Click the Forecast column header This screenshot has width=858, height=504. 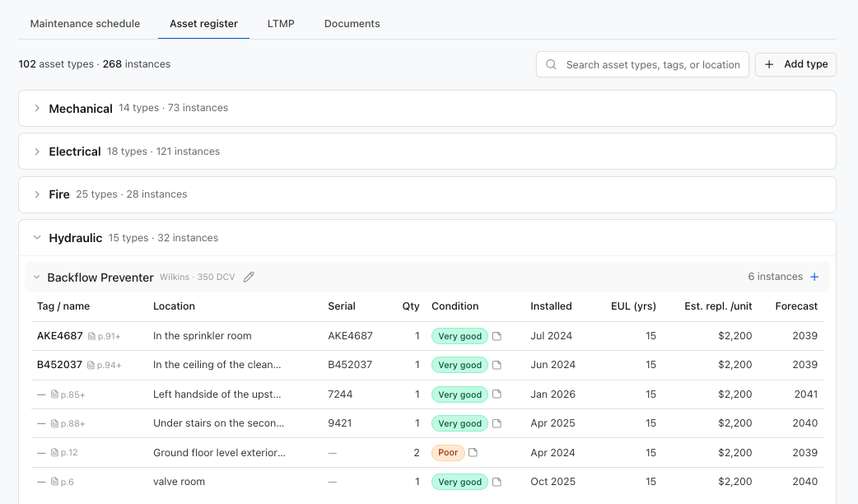(796, 306)
